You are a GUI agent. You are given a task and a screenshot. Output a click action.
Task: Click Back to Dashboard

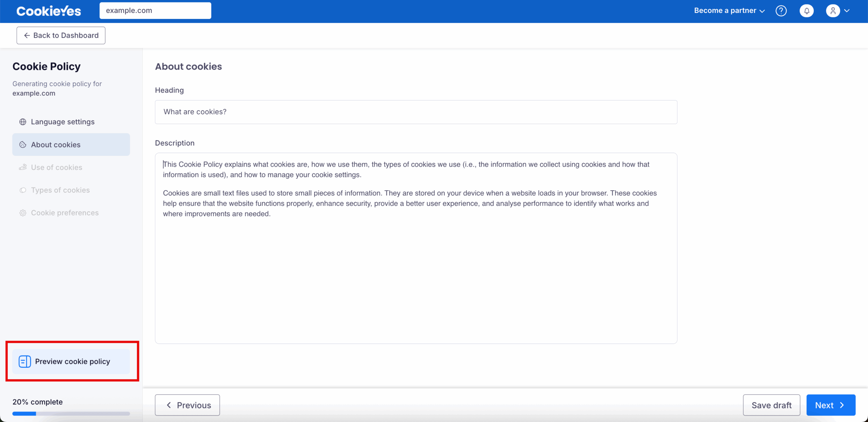point(61,35)
